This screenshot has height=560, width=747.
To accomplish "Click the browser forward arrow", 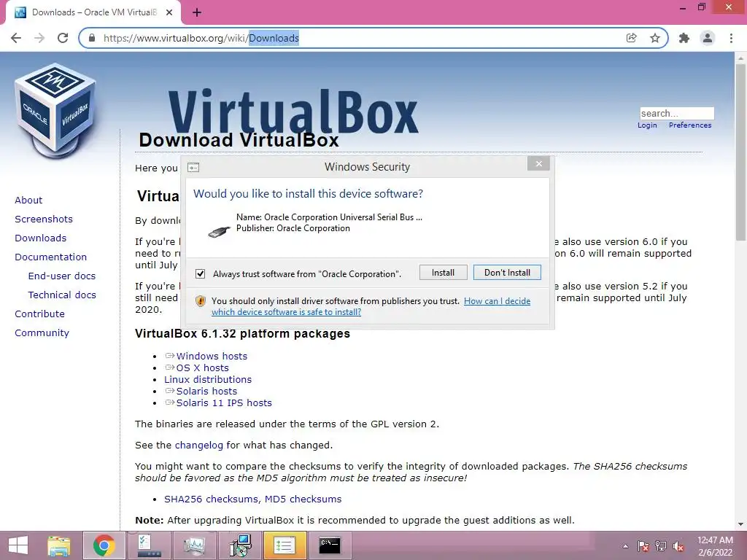I will [x=39, y=38].
